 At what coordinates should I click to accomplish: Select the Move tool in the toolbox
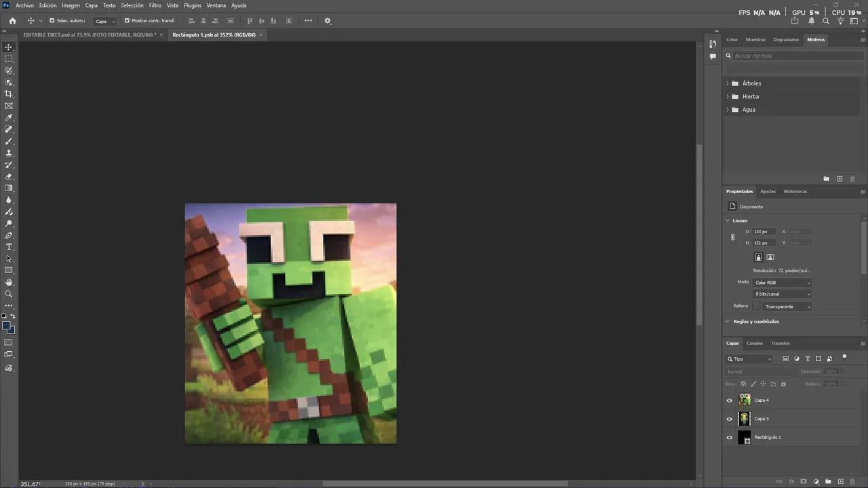9,47
